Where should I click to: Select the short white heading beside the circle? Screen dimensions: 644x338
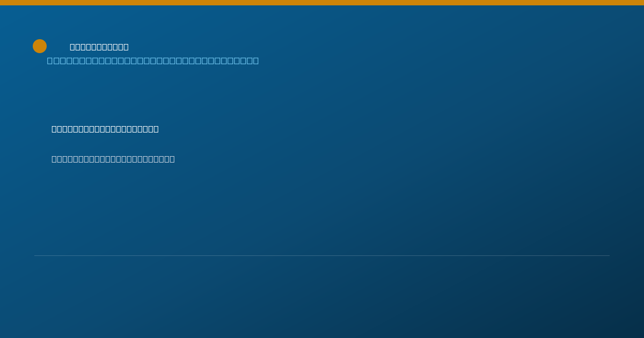point(99,47)
